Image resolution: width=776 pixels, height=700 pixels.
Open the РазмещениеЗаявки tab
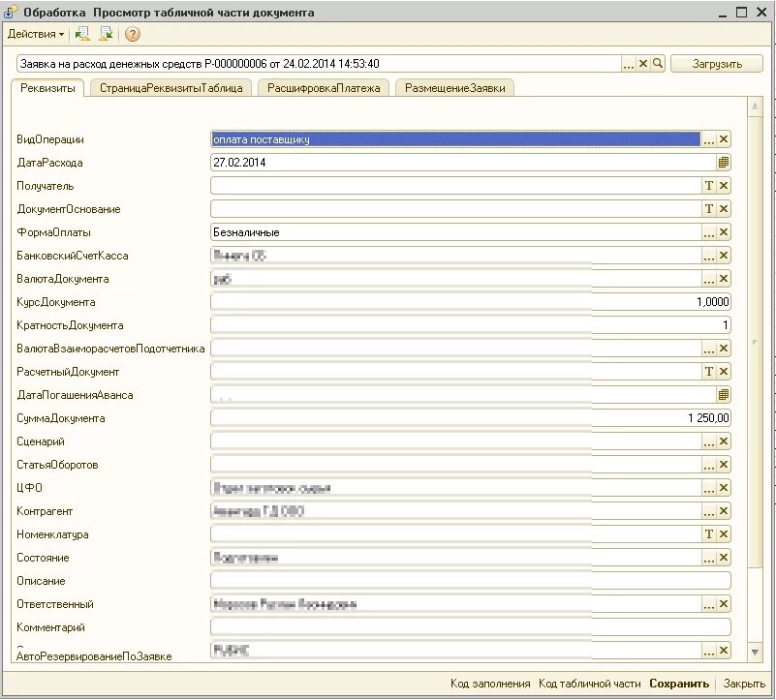pyautogui.click(x=454, y=88)
